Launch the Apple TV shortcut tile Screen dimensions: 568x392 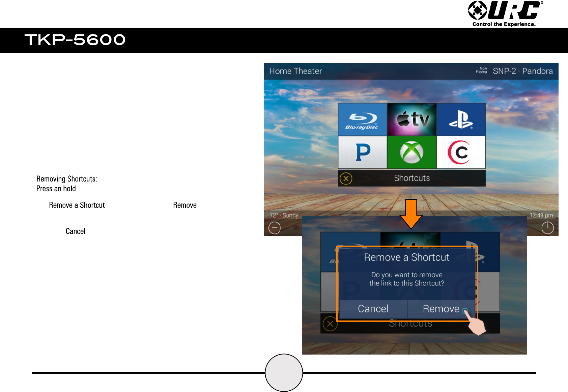tap(412, 119)
